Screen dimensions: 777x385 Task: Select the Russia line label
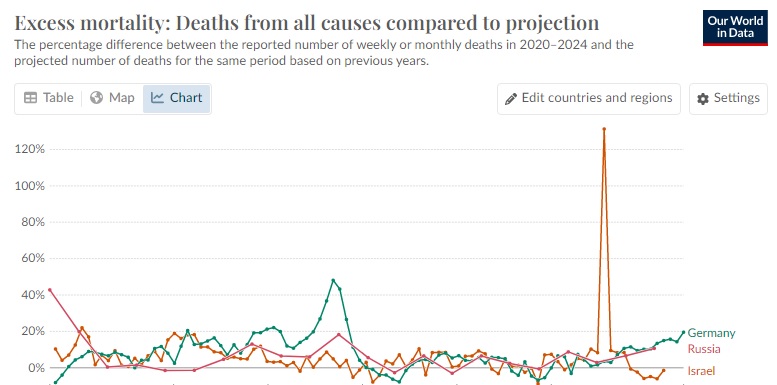point(704,349)
